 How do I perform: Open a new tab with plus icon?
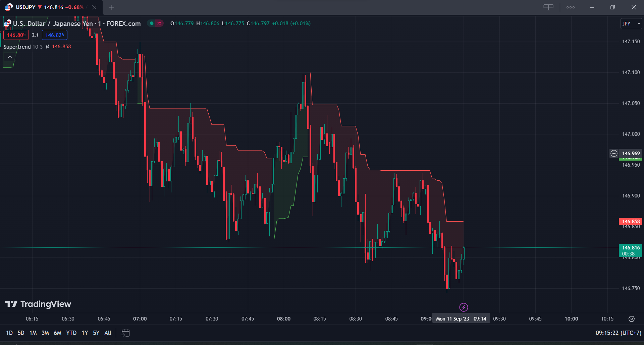111,7
